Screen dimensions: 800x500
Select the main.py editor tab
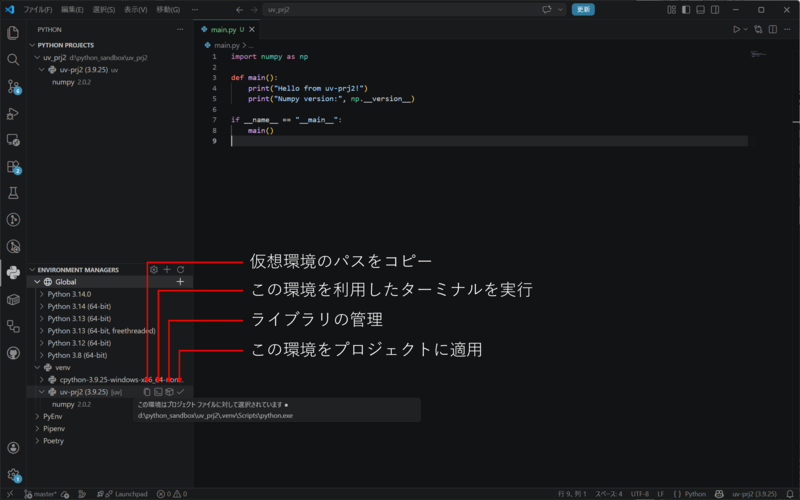coord(227,30)
